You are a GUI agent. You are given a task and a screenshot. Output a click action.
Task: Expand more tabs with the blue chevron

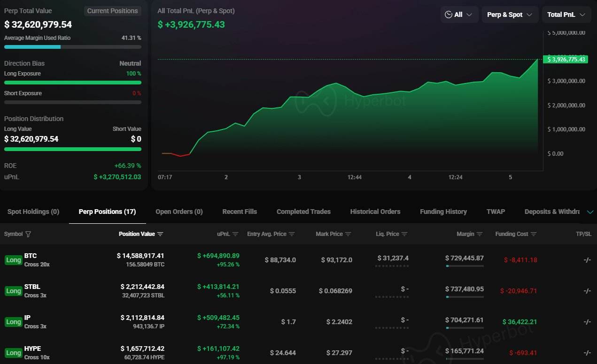pyautogui.click(x=590, y=212)
